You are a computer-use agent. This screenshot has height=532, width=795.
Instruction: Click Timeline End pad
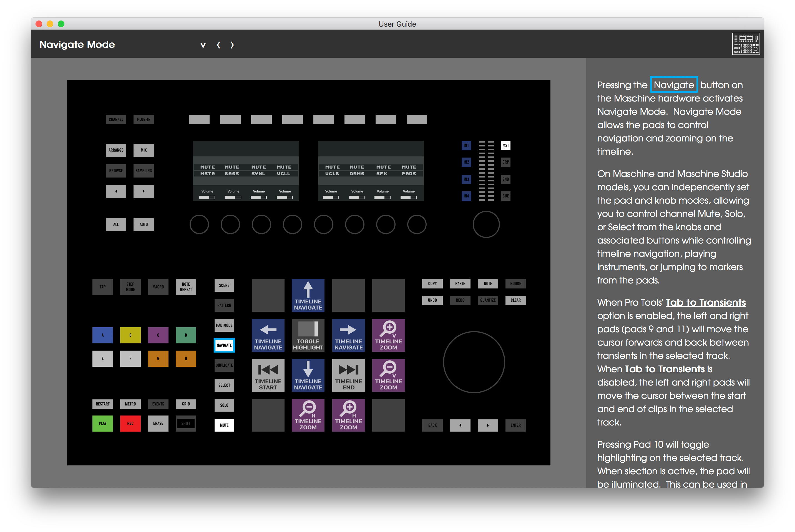coord(348,375)
